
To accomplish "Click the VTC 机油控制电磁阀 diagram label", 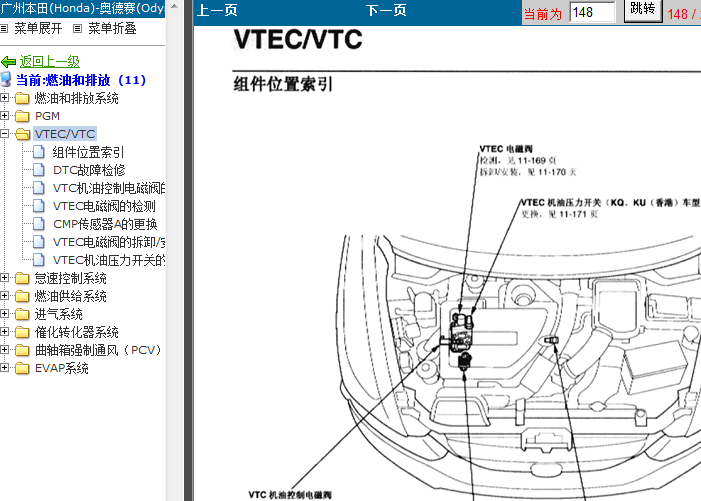I will pyautogui.click(x=290, y=495).
